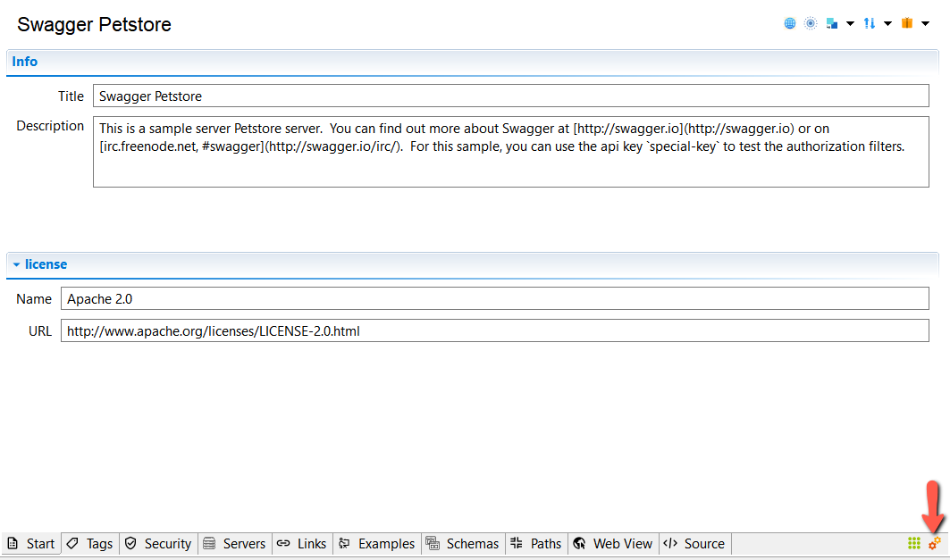
Task: Open the Paths tab
Action: pyautogui.click(x=536, y=544)
